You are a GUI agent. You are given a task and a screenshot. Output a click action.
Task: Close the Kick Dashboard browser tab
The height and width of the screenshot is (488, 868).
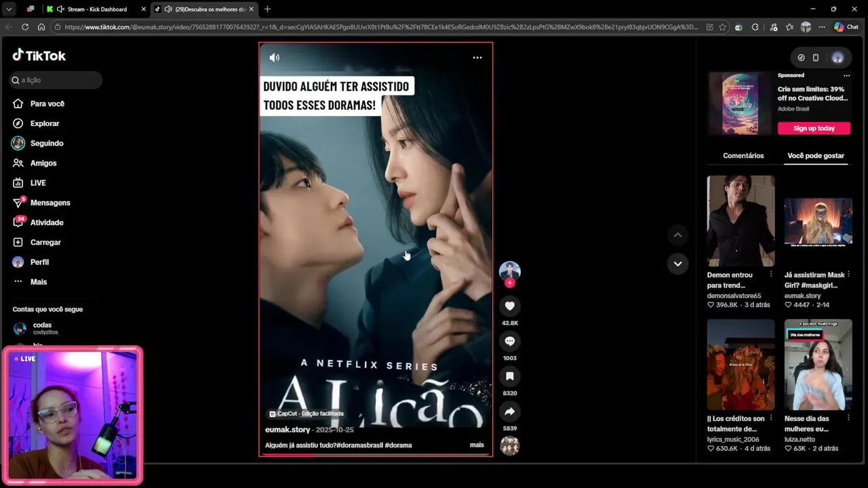[143, 9]
